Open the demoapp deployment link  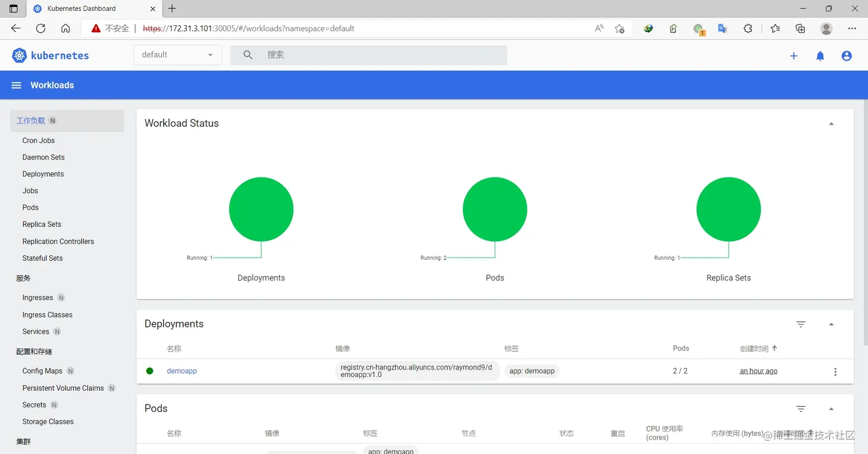click(182, 371)
